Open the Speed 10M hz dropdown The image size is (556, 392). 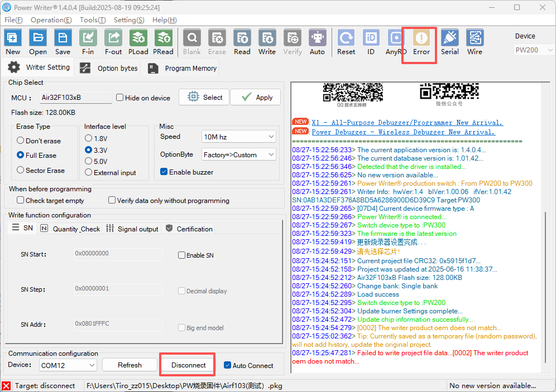238,137
